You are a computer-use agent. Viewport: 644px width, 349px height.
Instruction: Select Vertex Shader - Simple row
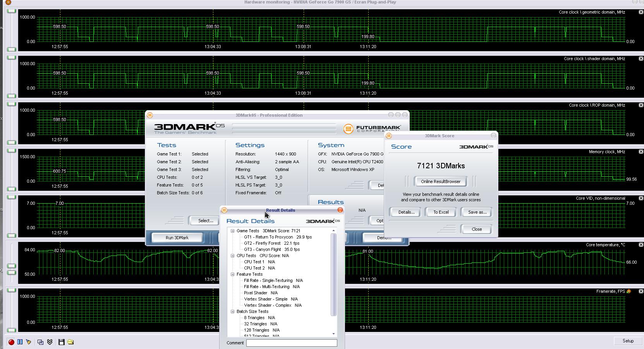click(x=271, y=299)
